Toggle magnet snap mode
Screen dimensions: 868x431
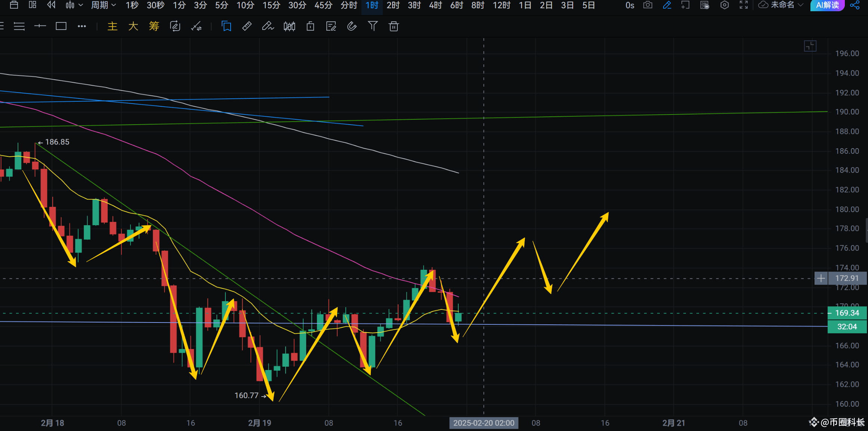(x=352, y=26)
